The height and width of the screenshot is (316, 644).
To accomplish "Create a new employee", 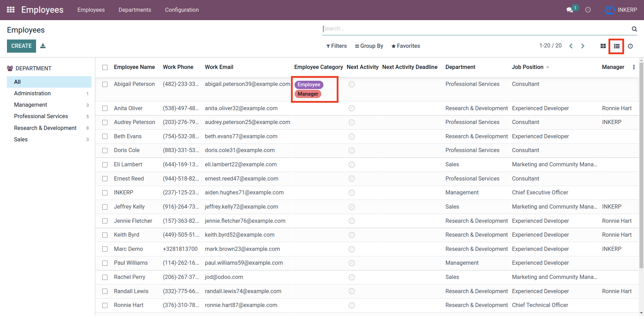I will [x=21, y=46].
